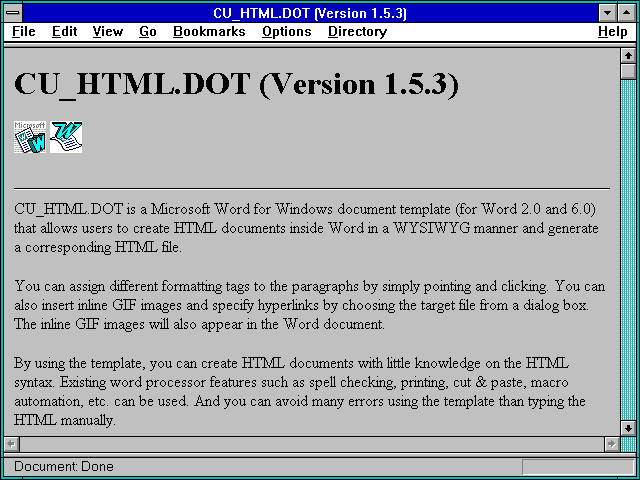Click the Word 6.0 'W' icon image
The image size is (640, 480).
(x=66, y=137)
